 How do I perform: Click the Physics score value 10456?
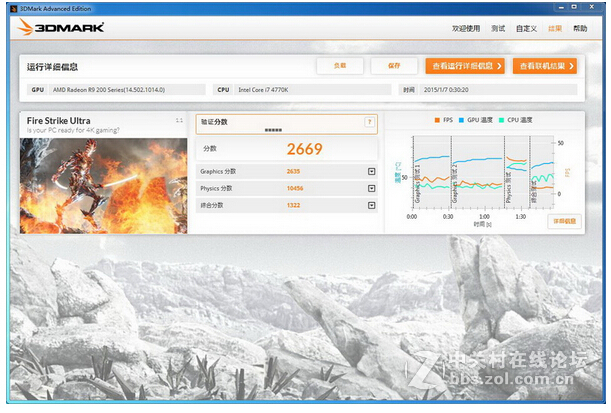point(295,189)
